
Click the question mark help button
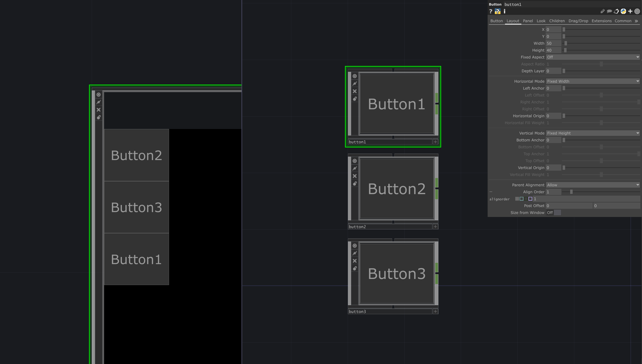491,11
